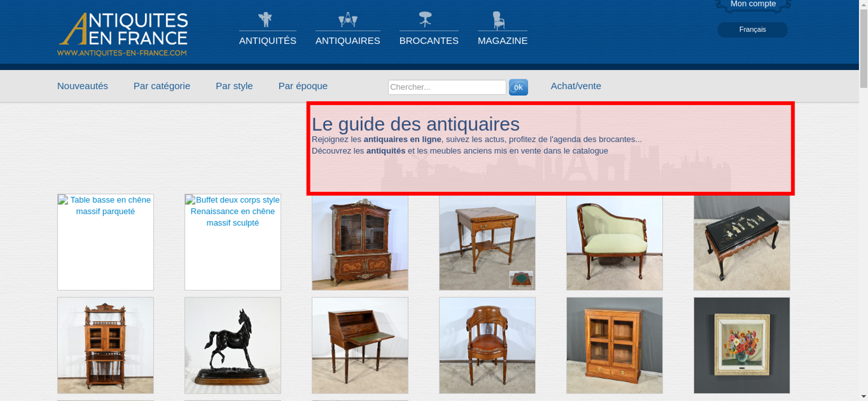868x401 pixels.
Task: Open the Table basse en chêne listing
Action: tap(105, 242)
